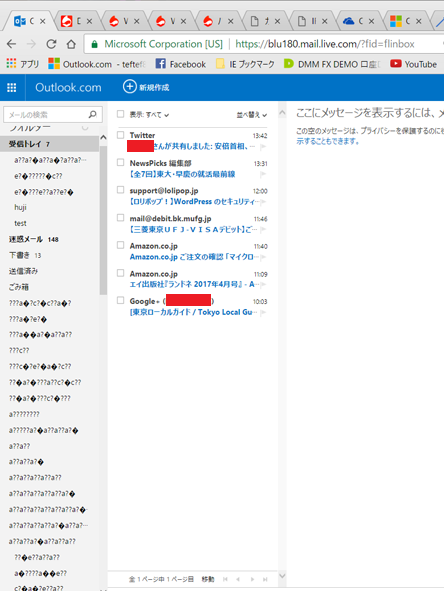Open the IE bookmarks folder
This screenshot has width=444, height=591.
tap(245, 64)
